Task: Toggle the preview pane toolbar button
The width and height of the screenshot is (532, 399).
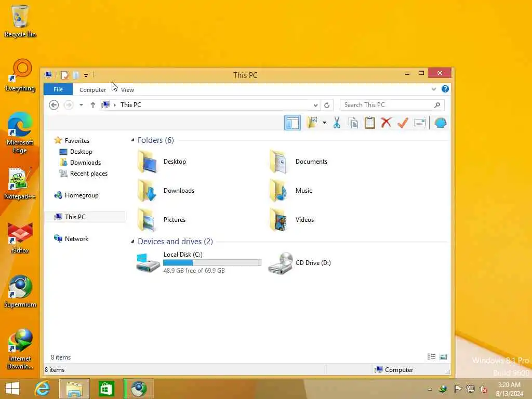Action: [x=292, y=123]
